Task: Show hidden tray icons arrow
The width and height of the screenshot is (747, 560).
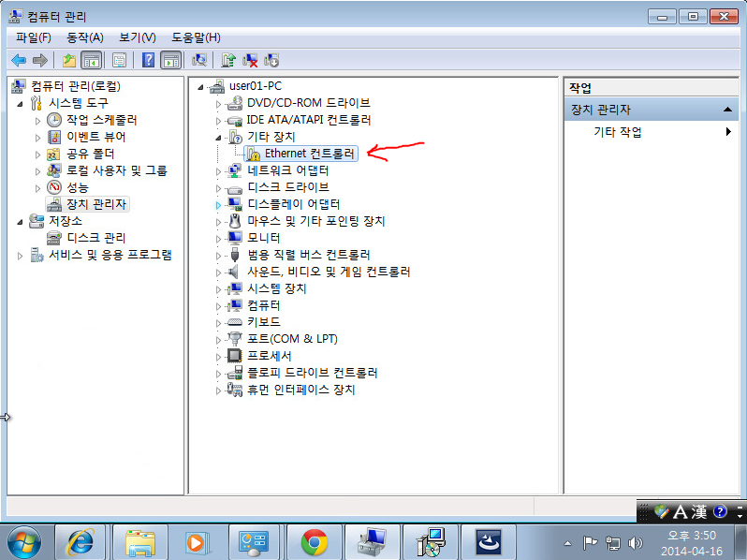Action: (567, 543)
